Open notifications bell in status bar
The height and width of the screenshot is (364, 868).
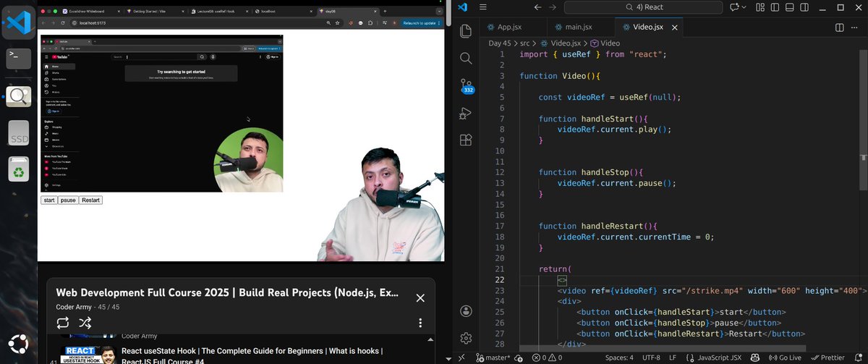click(x=858, y=357)
